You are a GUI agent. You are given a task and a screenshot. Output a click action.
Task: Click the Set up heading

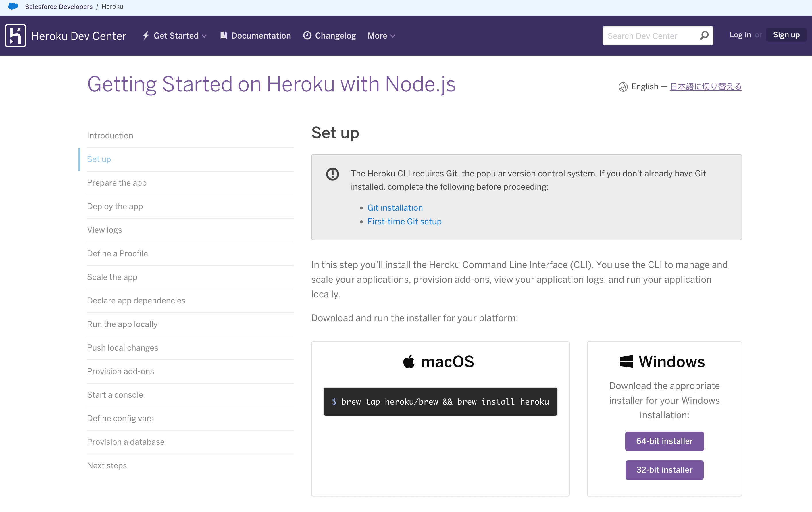pos(335,133)
